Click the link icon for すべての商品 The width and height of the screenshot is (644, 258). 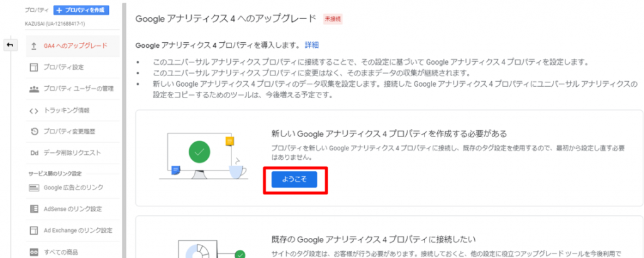[x=34, y=252]
